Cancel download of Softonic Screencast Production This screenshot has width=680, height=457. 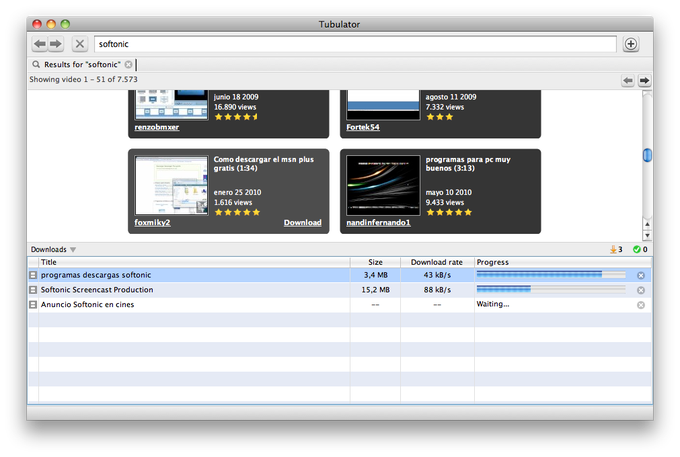[641, 290]
